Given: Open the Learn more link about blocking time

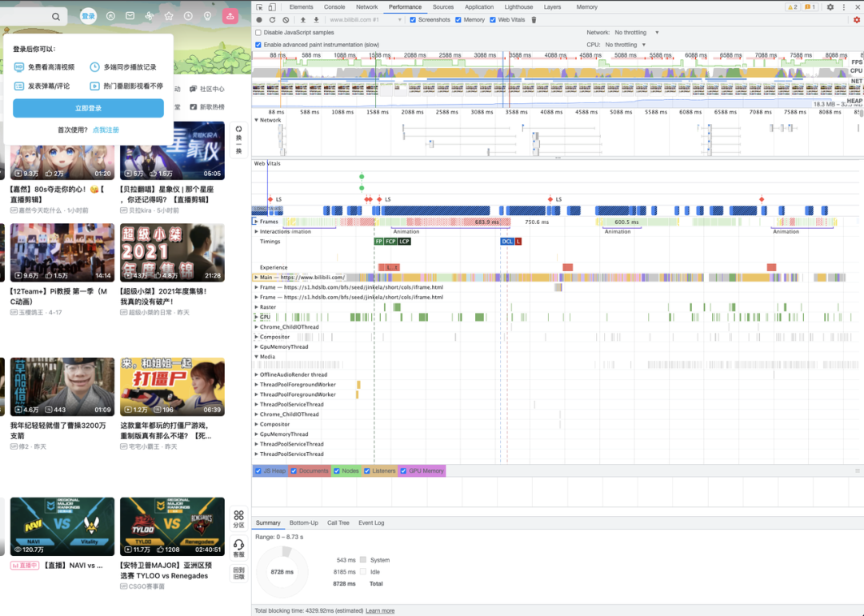Looking at the screenshot, I should click(x=380, y=610).
